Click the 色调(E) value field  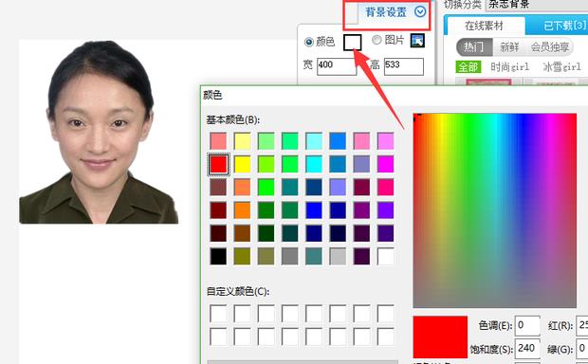click(527, 325)
